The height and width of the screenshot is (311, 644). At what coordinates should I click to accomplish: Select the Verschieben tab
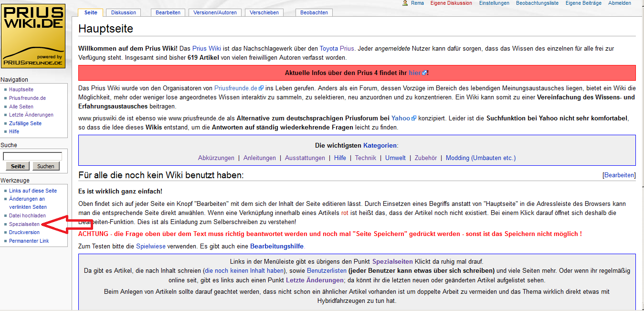click(264, 12)
